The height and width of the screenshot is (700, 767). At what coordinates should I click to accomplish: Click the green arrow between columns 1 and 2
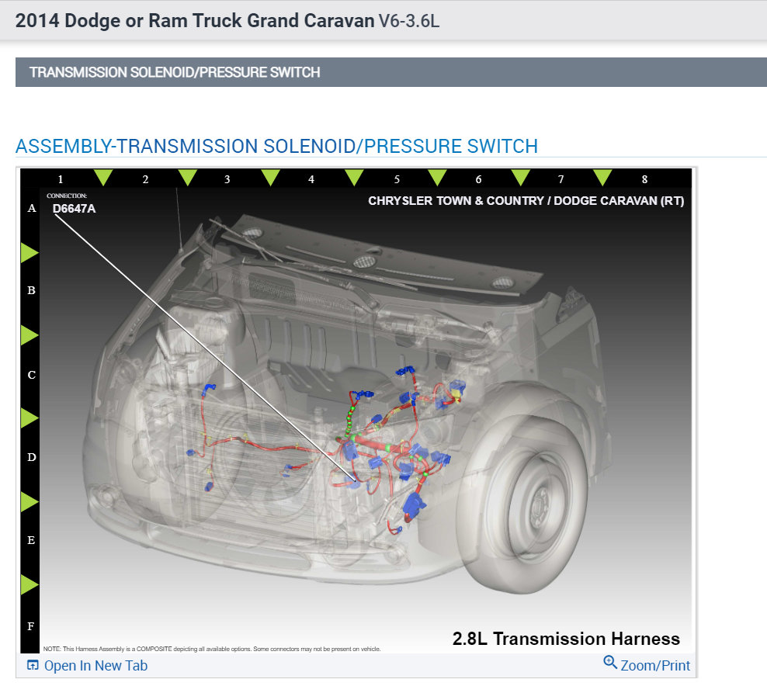coord(102,178)
